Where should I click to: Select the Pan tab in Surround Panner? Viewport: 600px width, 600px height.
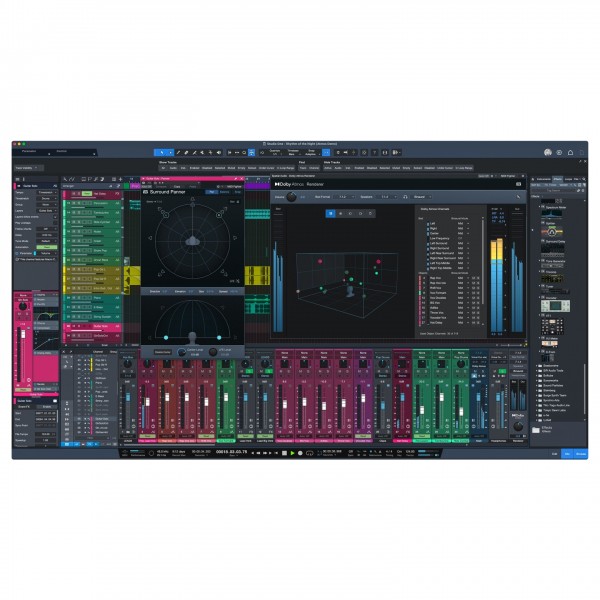click(x=211, y=192)
